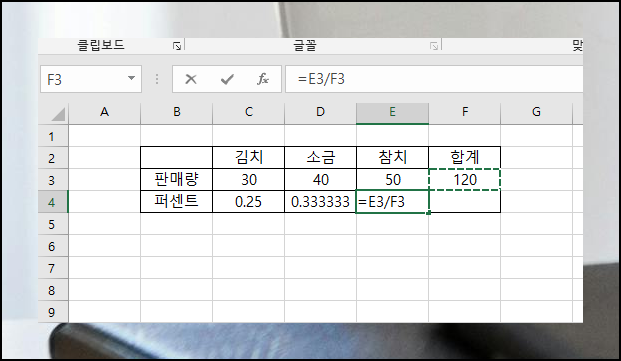Click the cell containing 0.333333
Screen dimensions: 621x361
point(320,202)
